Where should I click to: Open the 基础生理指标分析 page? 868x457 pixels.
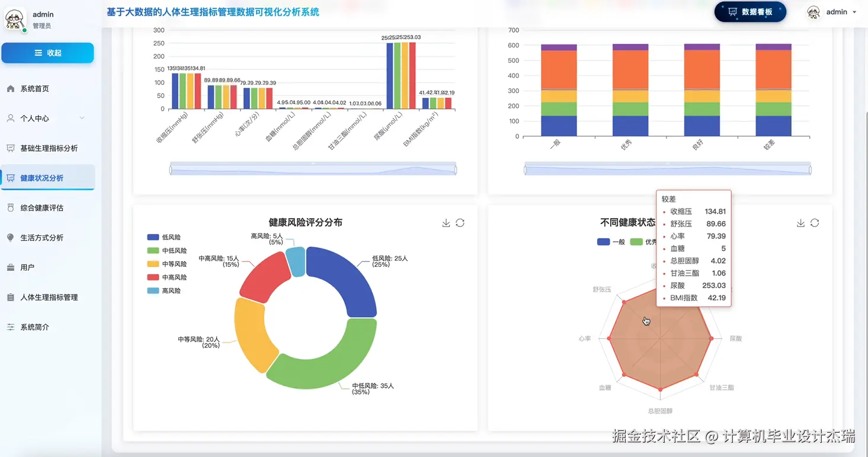(x=47, y=148)
